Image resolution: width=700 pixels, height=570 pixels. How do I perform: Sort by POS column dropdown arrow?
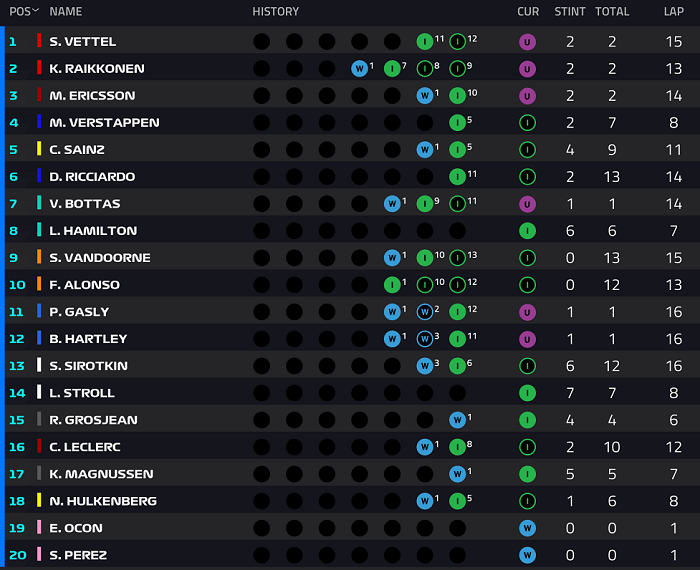(35, 10)
